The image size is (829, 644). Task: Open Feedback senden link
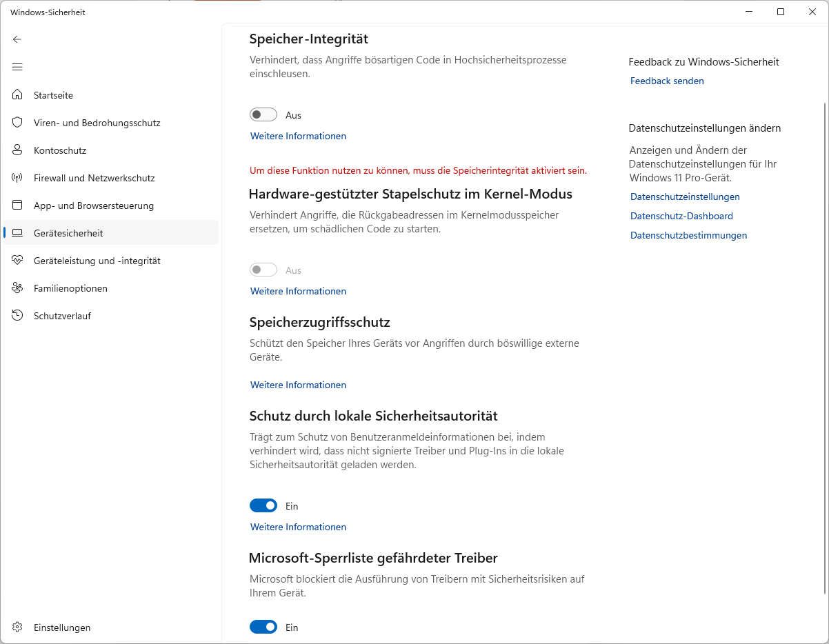point(667,81)
